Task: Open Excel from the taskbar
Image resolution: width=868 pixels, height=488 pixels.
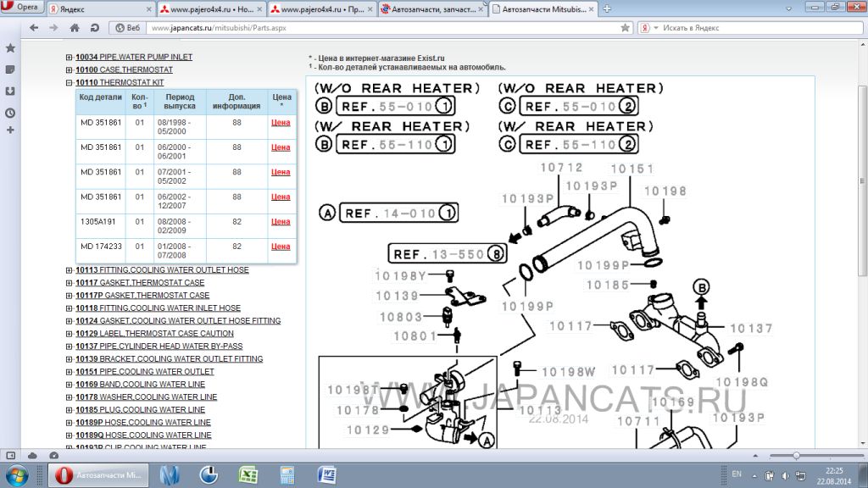Action: pos(248,474)
